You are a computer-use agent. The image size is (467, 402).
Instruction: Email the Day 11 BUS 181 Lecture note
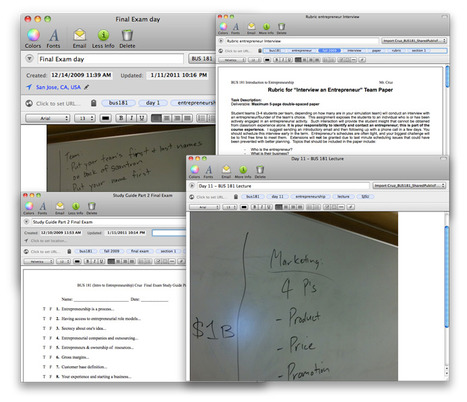226,172
